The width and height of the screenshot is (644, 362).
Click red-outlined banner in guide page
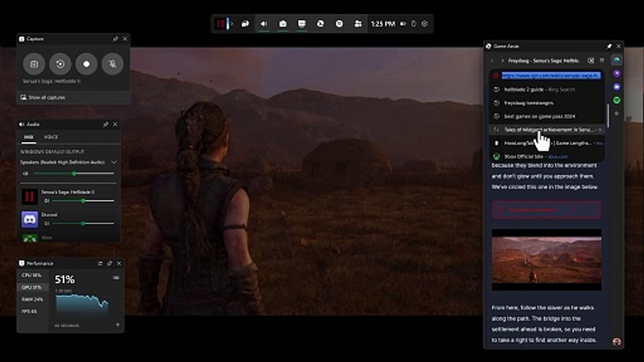tap(546, 210)
